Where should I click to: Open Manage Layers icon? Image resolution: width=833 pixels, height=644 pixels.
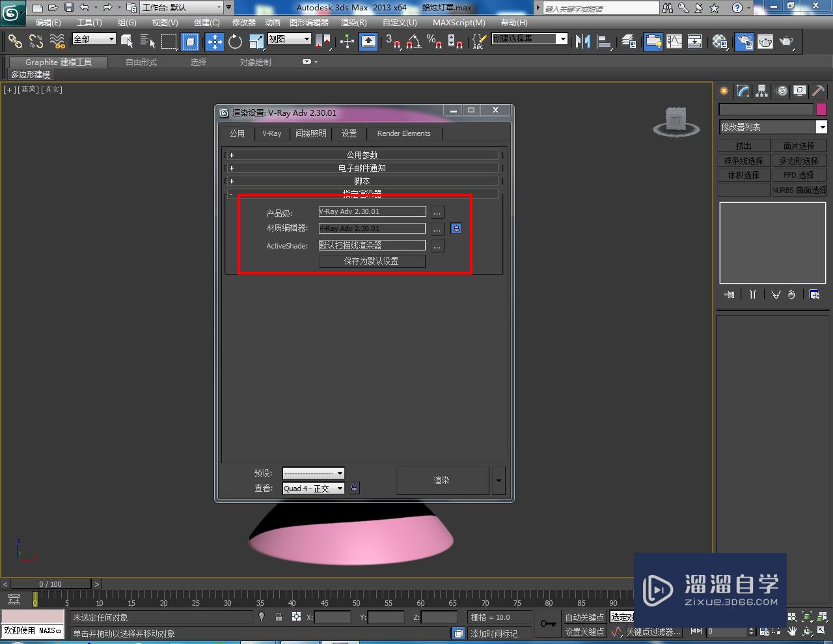(629, 42)
